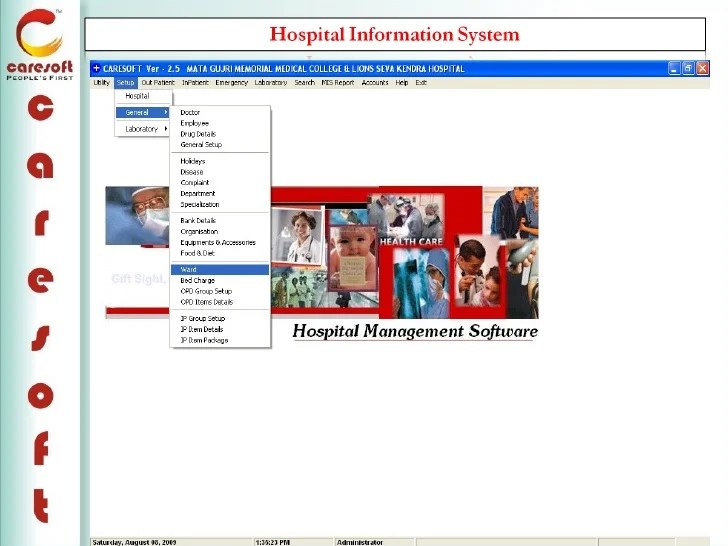Expand the General submenu entry

tap(143, 112)
